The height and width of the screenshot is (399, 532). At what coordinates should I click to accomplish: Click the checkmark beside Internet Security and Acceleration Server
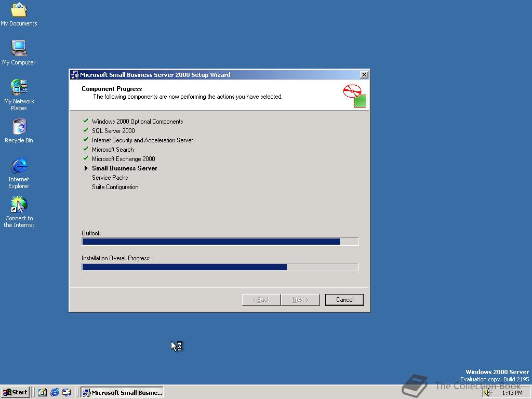(86, 139)
